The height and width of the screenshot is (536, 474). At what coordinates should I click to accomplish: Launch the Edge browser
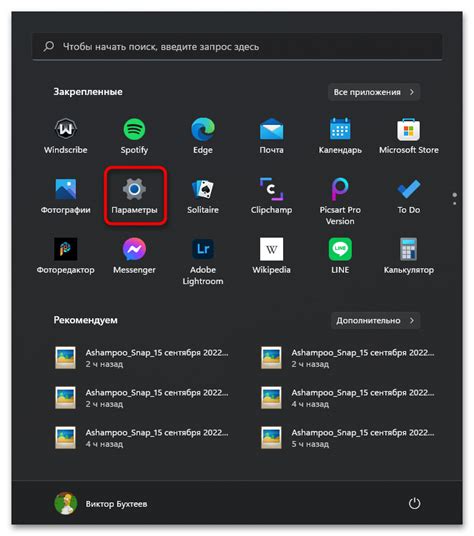(x=203, y=136)
